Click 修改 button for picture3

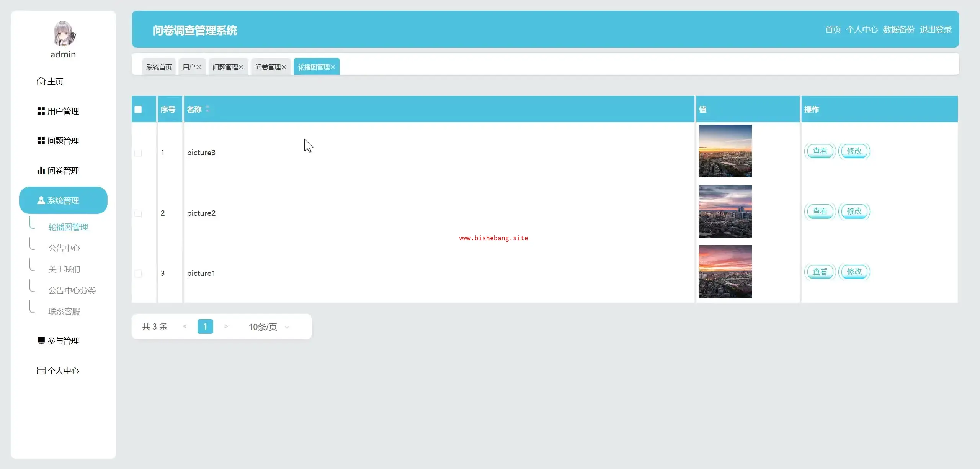click(854, 151)
